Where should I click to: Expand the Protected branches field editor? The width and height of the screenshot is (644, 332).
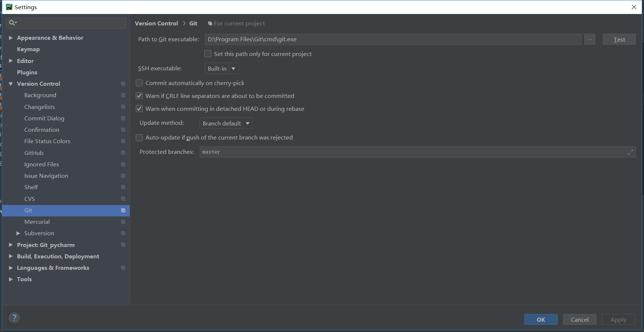[x=630, y=152]
